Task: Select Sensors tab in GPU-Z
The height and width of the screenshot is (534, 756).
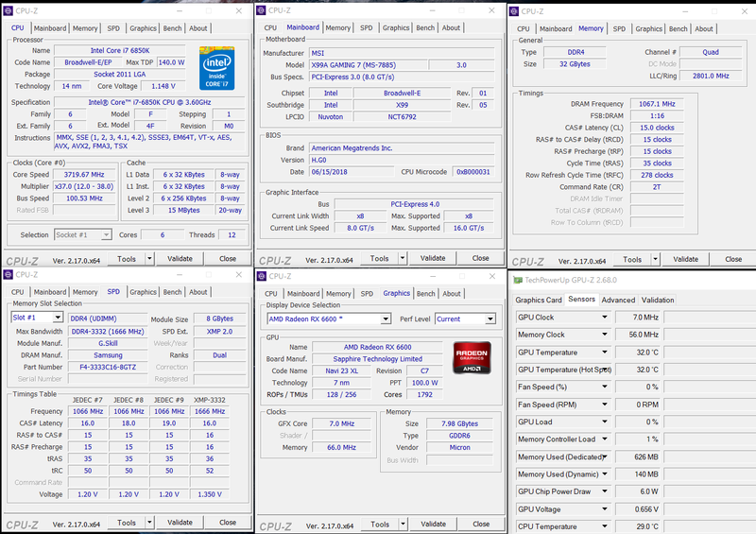Action: point(581,299)
